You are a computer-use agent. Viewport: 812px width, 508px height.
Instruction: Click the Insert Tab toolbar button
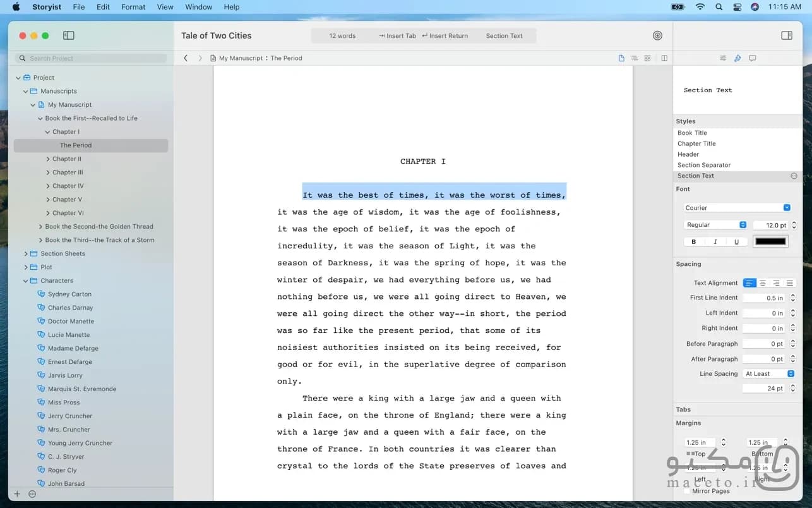[397, 36]
